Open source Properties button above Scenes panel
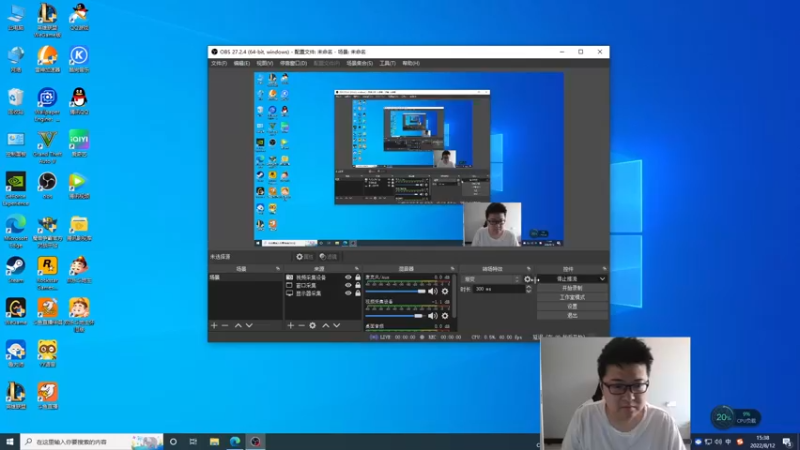The image size is (800, 450). (x=305, y=257)
